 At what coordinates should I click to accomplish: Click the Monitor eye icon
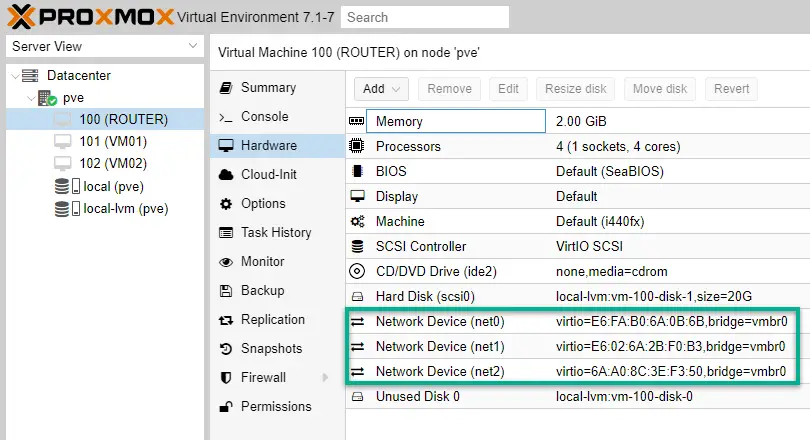tap(226, 262)
